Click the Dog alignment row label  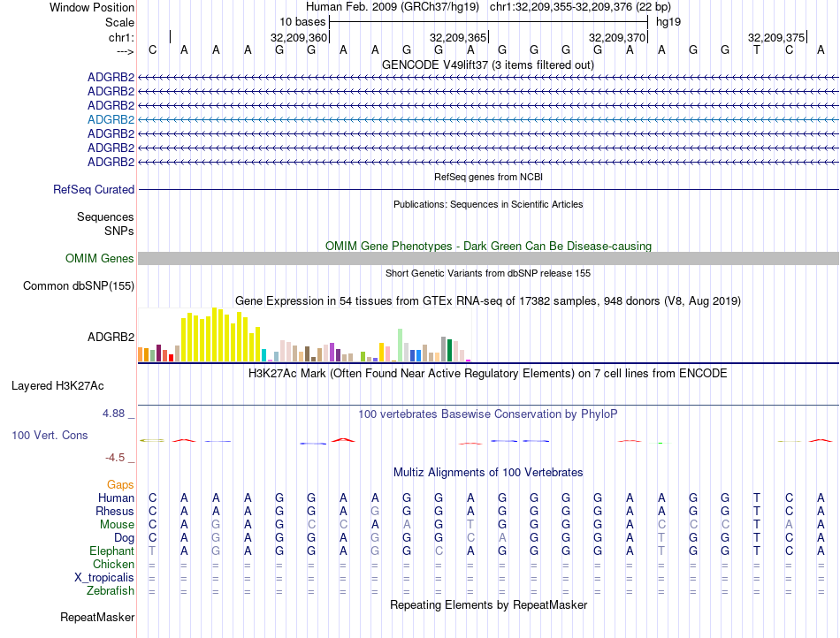tap(124, 538)
